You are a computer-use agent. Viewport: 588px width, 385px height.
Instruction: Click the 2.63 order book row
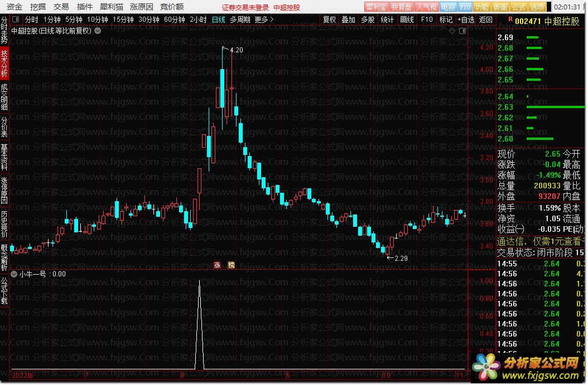click(x=541, y=107)
